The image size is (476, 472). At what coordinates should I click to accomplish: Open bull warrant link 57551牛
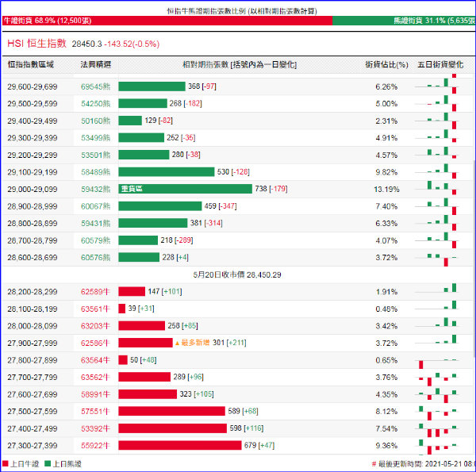click(x=95, y=411)
